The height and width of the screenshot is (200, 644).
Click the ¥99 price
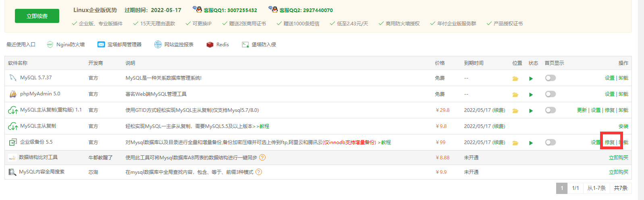(440, 142)
